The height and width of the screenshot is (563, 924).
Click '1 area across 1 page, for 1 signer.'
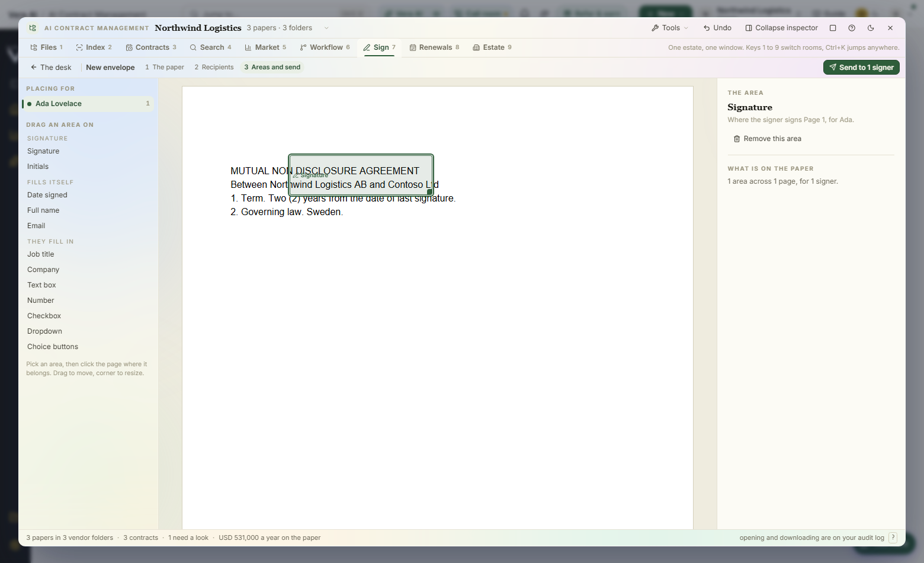[x=783, y=181]
